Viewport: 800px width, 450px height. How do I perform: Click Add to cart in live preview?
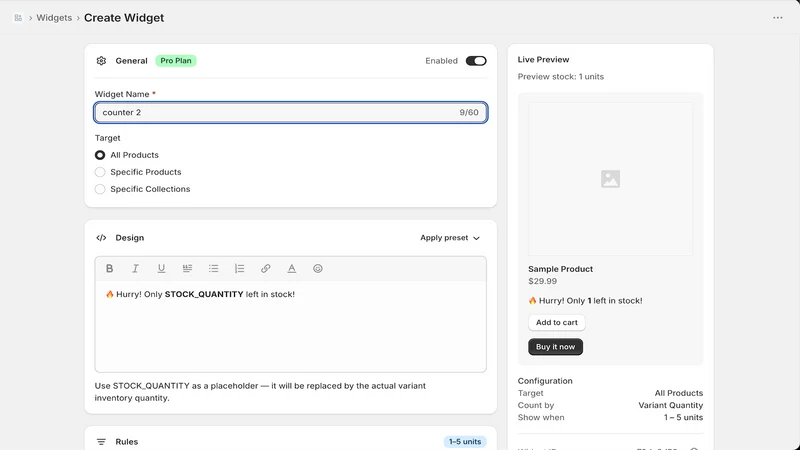coord(557,322)
